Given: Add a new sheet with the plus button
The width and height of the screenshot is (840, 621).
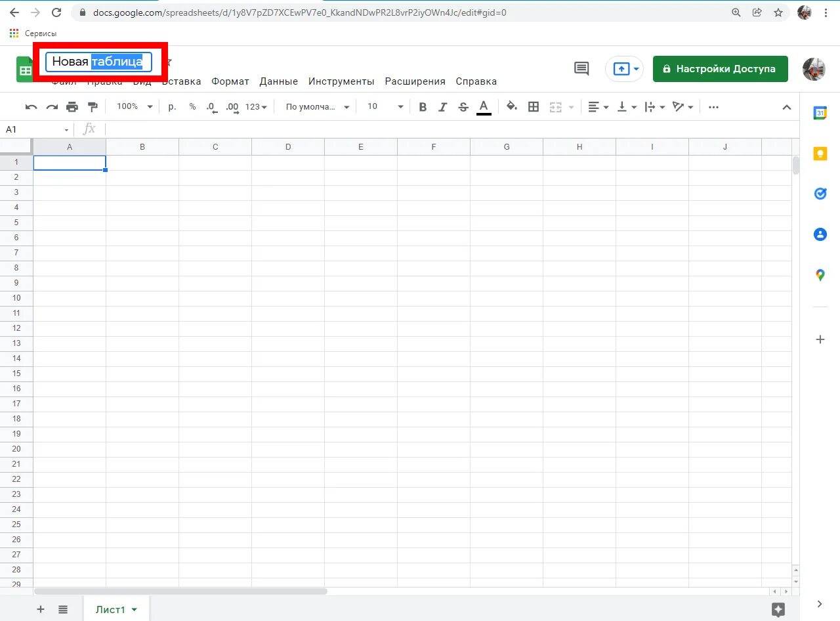Looking at the screenshot, I should click(x=41, y=609).
